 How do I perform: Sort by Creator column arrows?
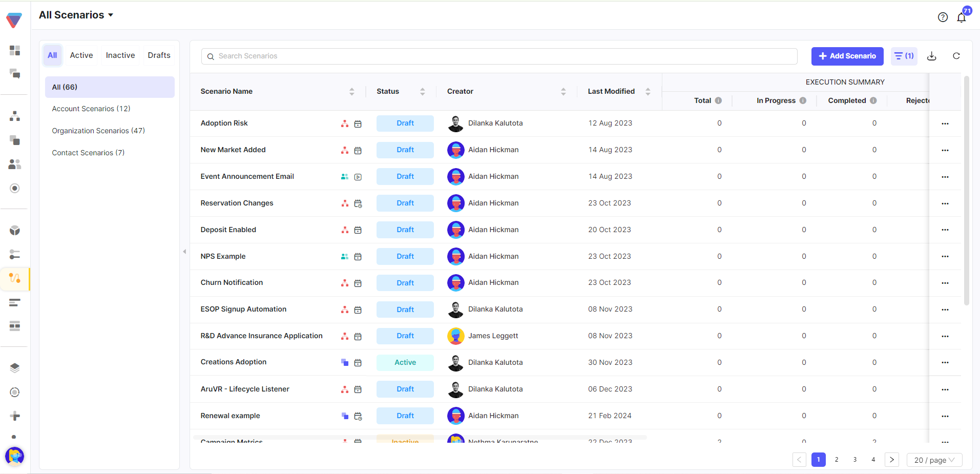point(563,92)
